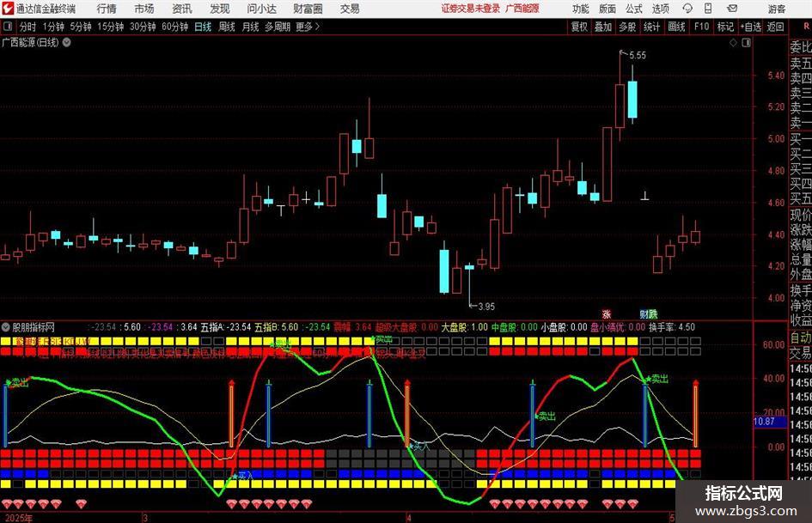
Task: Expand the 更多 periods list
Action: click(308, 27)
